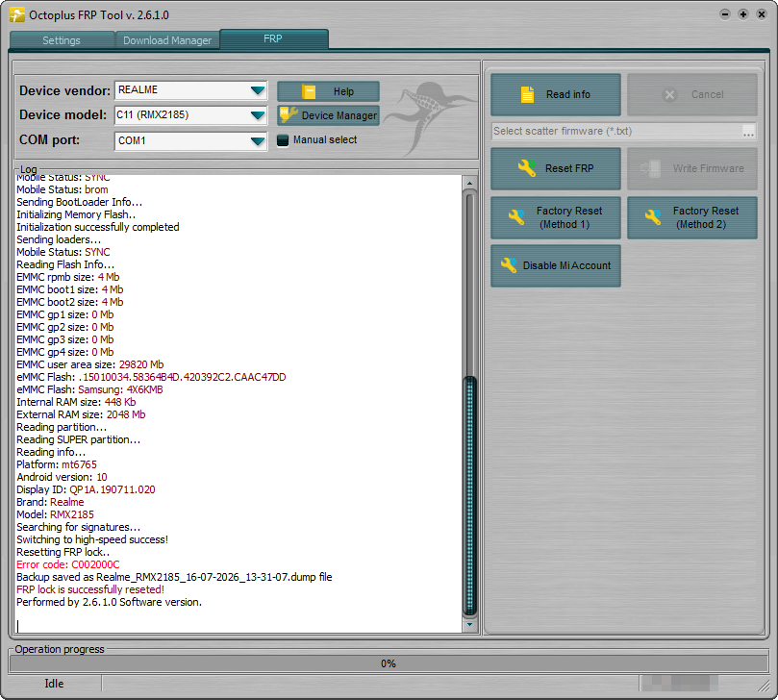Image resolution: width=778 pixels, height=700 pixels.
Task: Close the Octoplus FRP Tool window
Action: [762, 14]
